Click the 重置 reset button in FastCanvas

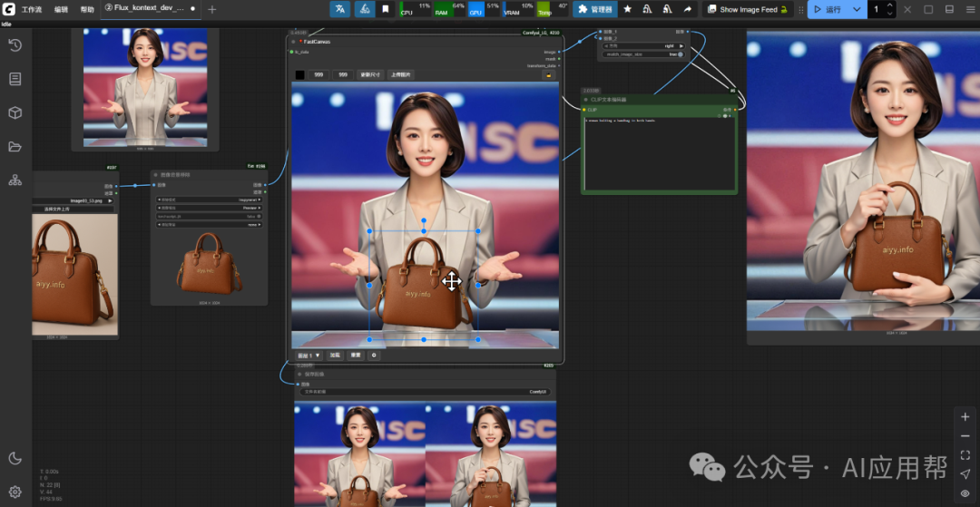(x=355, y=356)
